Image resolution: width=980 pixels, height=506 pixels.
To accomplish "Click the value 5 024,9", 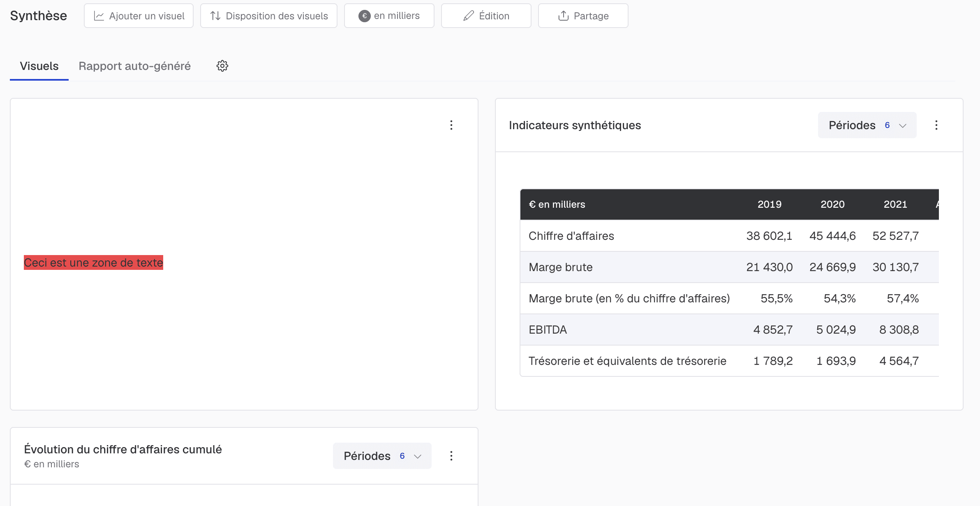I will (836, 330).
